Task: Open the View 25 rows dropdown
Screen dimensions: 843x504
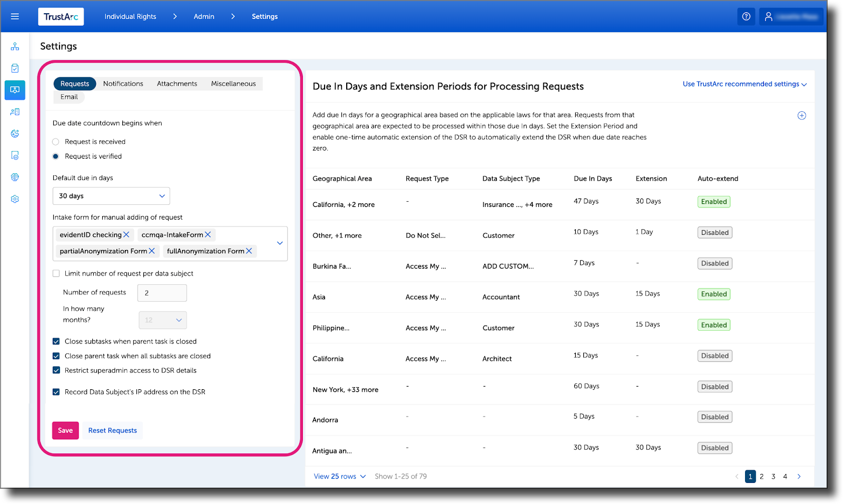Action: 339,476
